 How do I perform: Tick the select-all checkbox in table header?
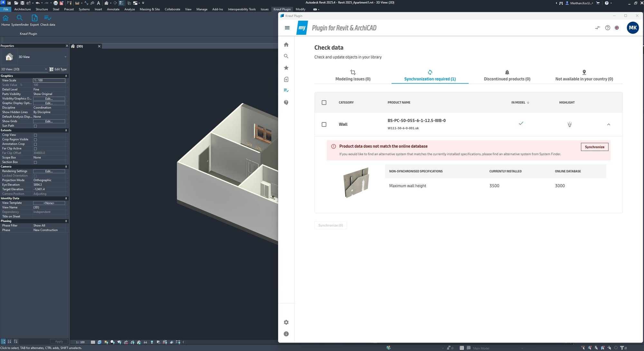pos(324,102)
